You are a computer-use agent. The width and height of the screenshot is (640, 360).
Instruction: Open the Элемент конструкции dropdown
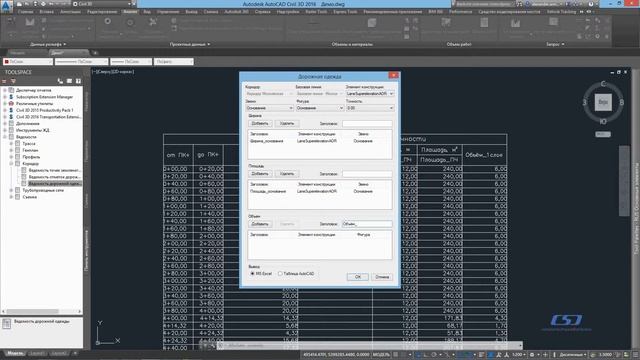coord(370,94)
